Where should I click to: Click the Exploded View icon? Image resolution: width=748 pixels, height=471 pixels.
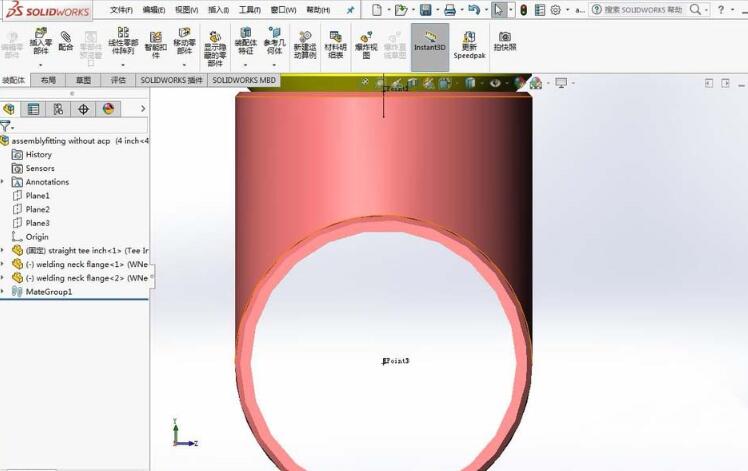point(366,36)
